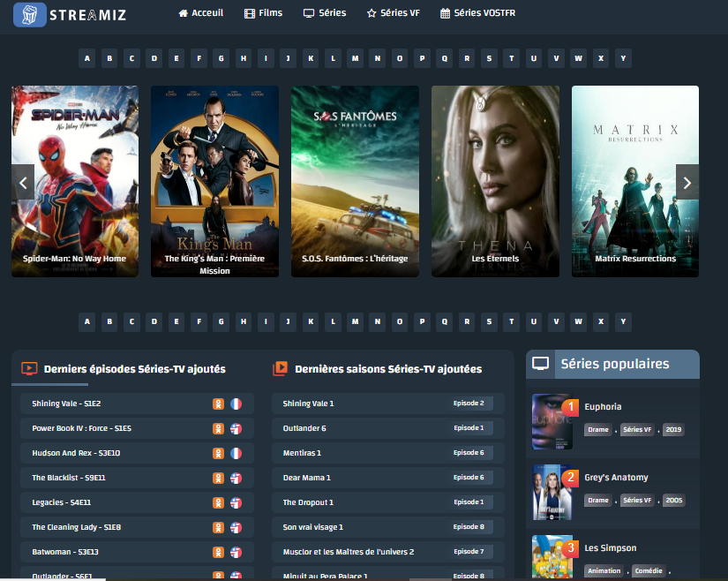Open the Matrix Resurrections poster

(x=635, y=181)
